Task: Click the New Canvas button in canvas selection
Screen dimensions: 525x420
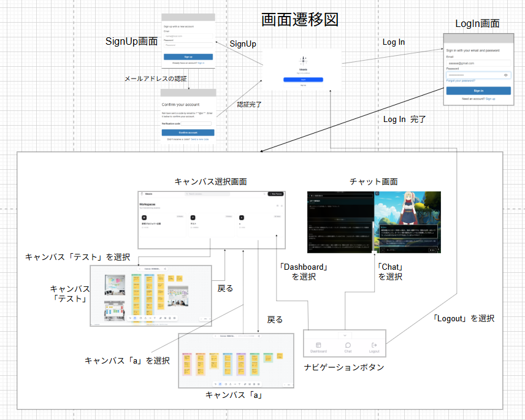Action: pos(275,194)
